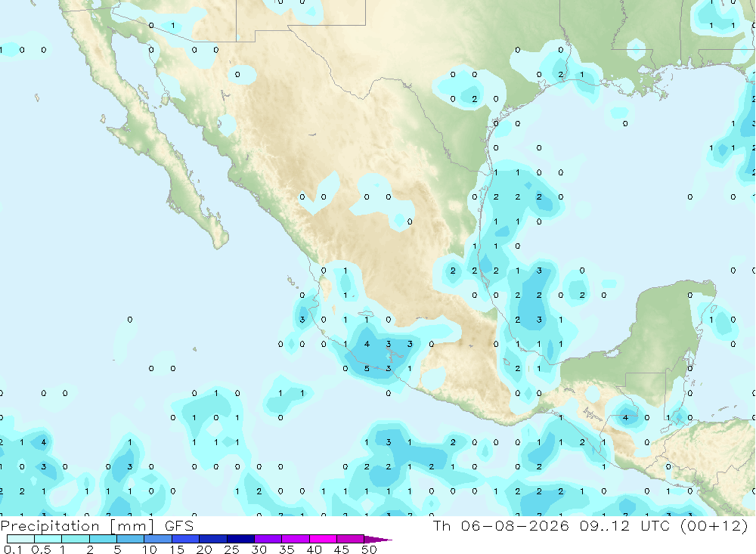Image resolution: width=756 pixels, height=554 pixels.
Task: Click the 30–35 mm purple legend swatch
Action: pyautogui.click(x=268, y=539)
